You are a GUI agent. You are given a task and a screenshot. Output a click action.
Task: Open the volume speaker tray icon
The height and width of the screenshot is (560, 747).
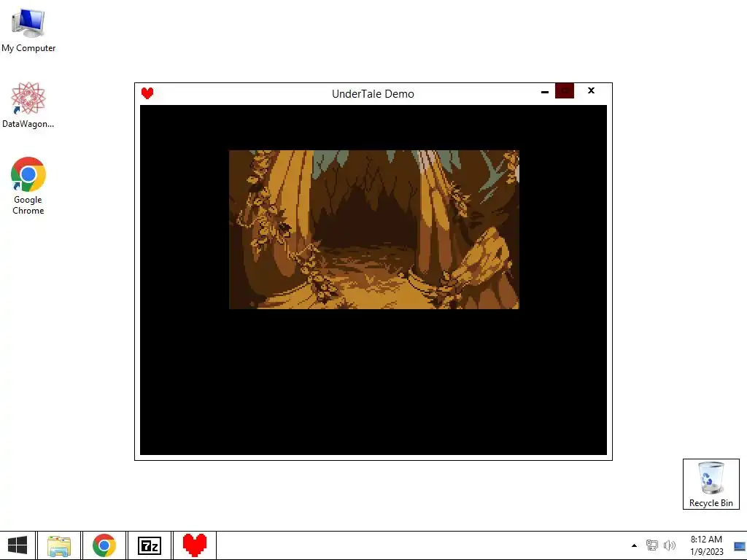tap(670, 545)
